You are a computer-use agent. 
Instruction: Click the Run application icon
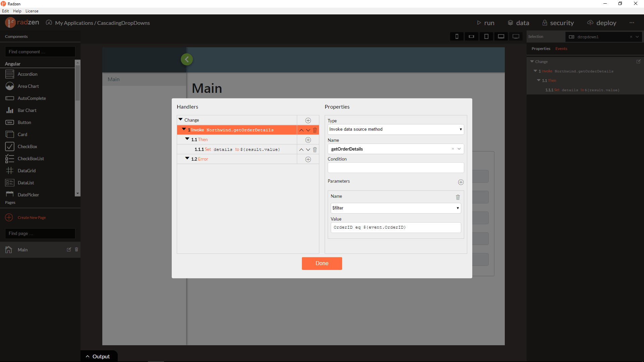coord(479,22)
